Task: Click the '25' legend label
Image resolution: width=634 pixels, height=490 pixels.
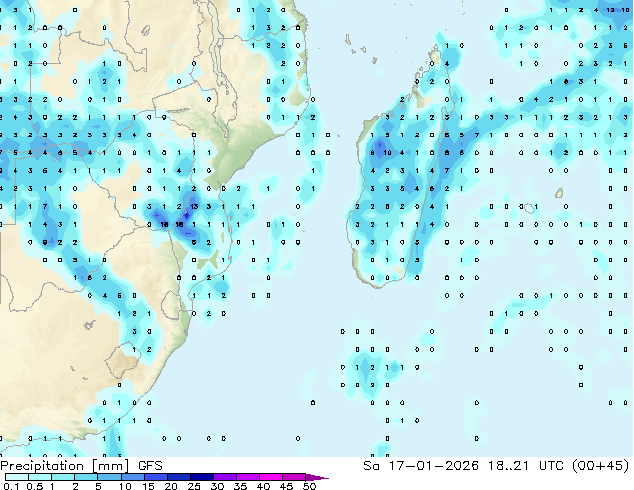Action: tap(194, 486)
